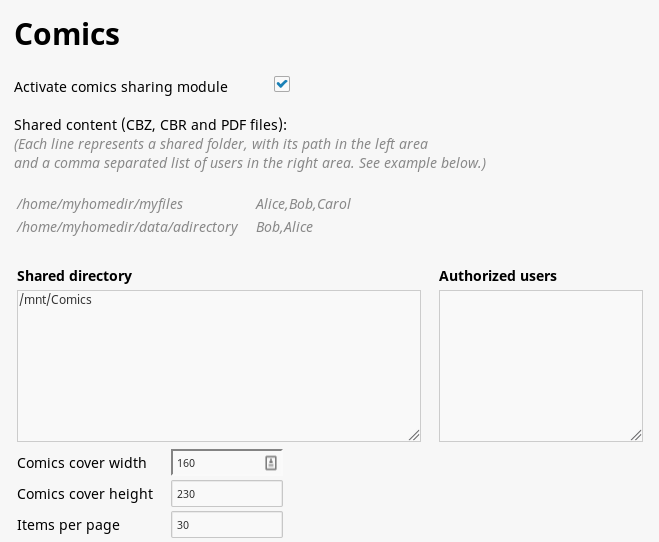Click into the Comics cover height field

pos(227,494)
